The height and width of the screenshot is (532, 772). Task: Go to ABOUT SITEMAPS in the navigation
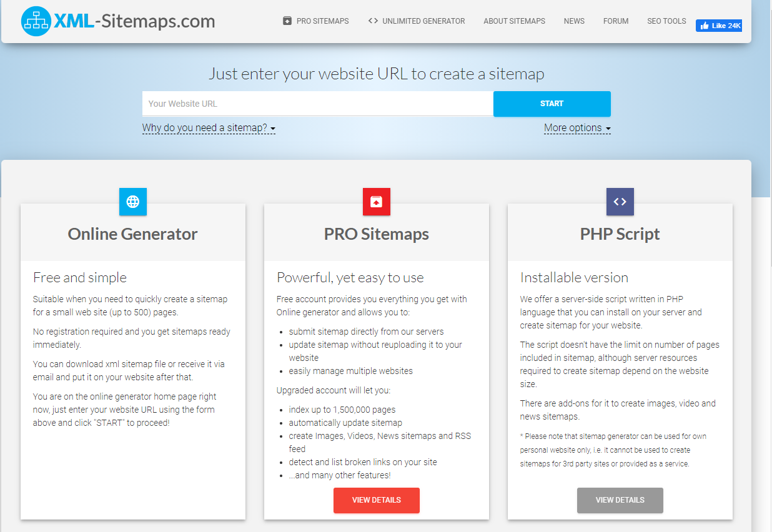point(514,21)
